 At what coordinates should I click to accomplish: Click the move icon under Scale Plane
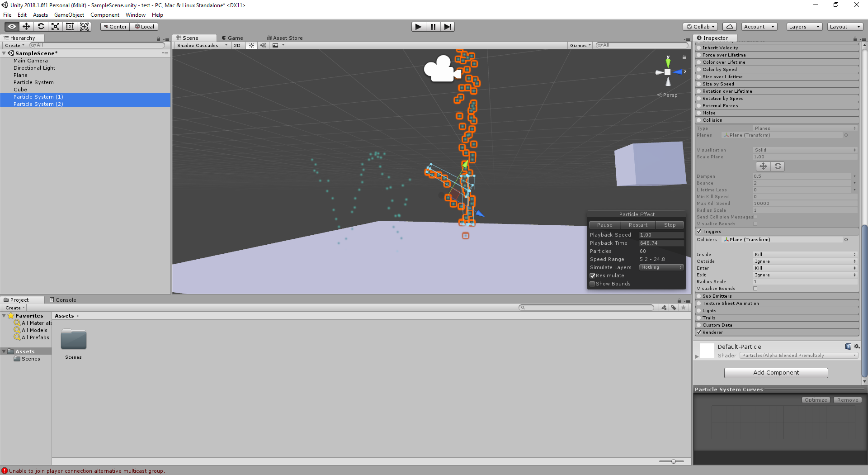click(x=763, y=166)
